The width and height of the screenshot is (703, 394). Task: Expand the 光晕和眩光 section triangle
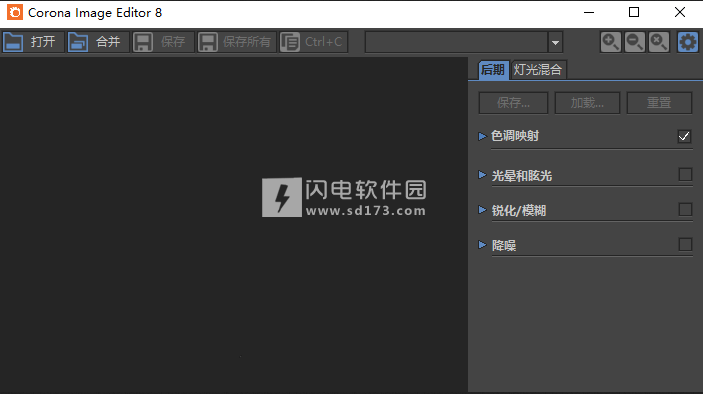(482, 175)
